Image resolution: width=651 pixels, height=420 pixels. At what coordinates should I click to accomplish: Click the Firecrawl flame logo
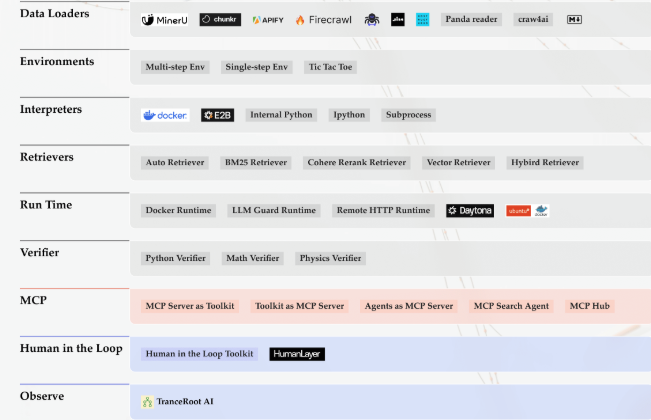pos(300,20)
